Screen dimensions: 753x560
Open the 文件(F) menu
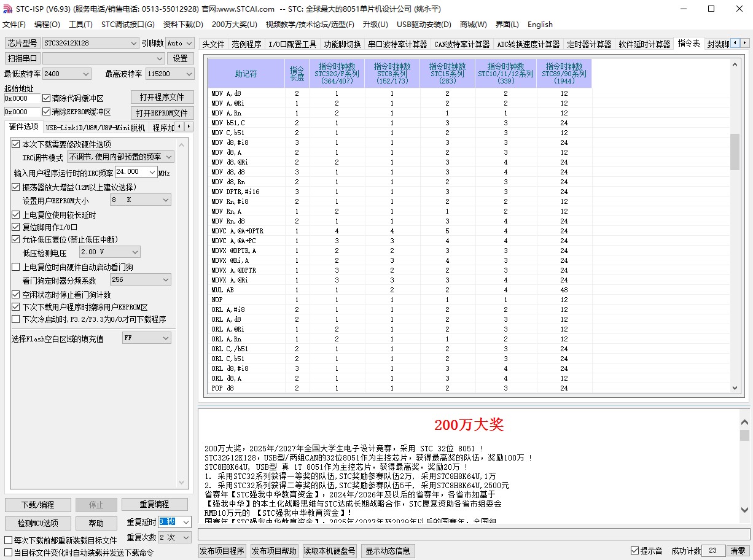tap(14, 25)
